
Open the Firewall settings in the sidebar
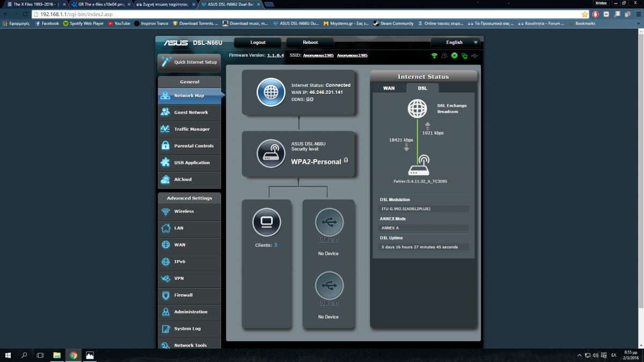click(x=189, y=295)
